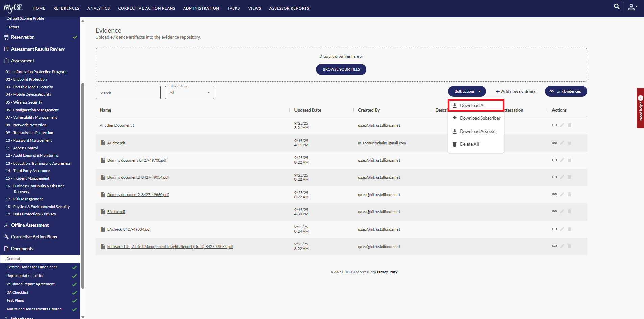Expand the Documents sidebar section
This screenshot has width=644, height=319.
[22, 249]
